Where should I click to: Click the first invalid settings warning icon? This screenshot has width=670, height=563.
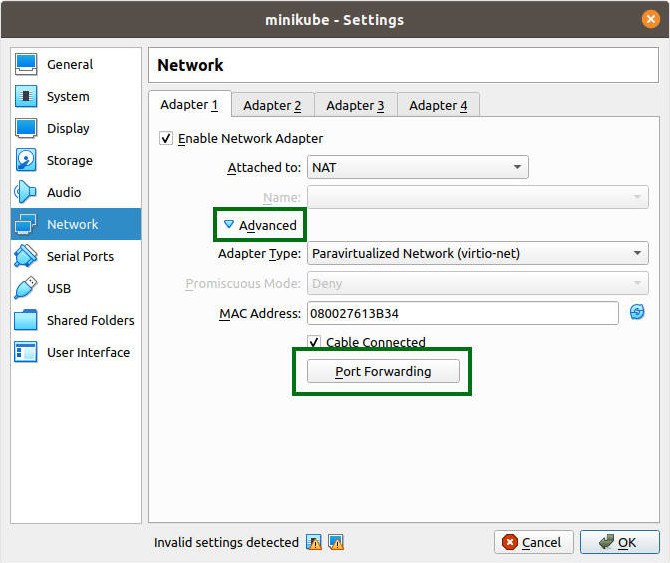point(314,542)
